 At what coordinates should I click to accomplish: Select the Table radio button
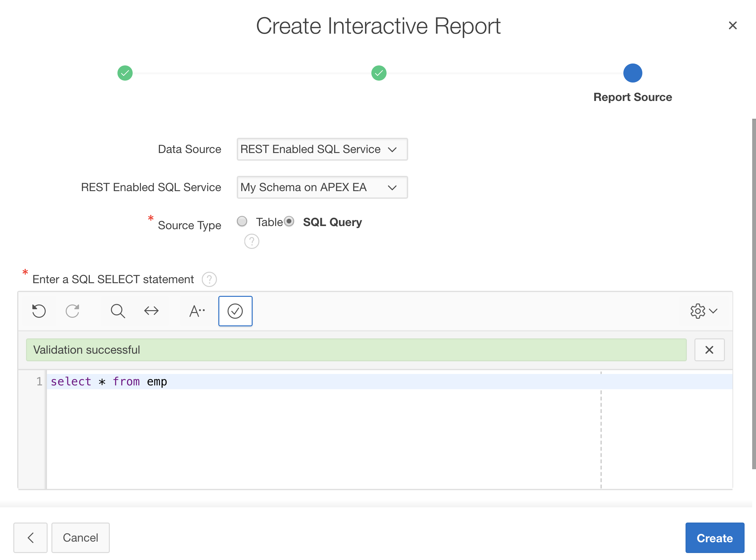[x=242, y=221]
